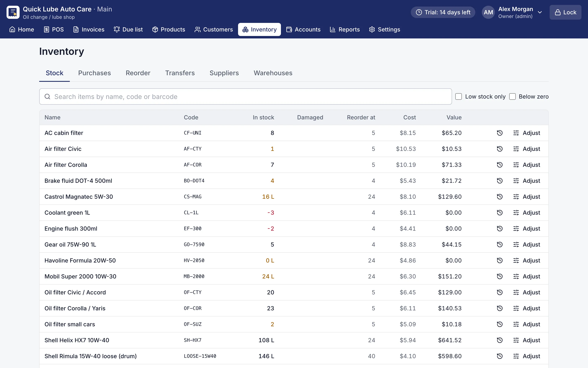The width and height of the screenshot is (588, 368).
Task: Open history for Air filter Civic
Action: (500, 149)
